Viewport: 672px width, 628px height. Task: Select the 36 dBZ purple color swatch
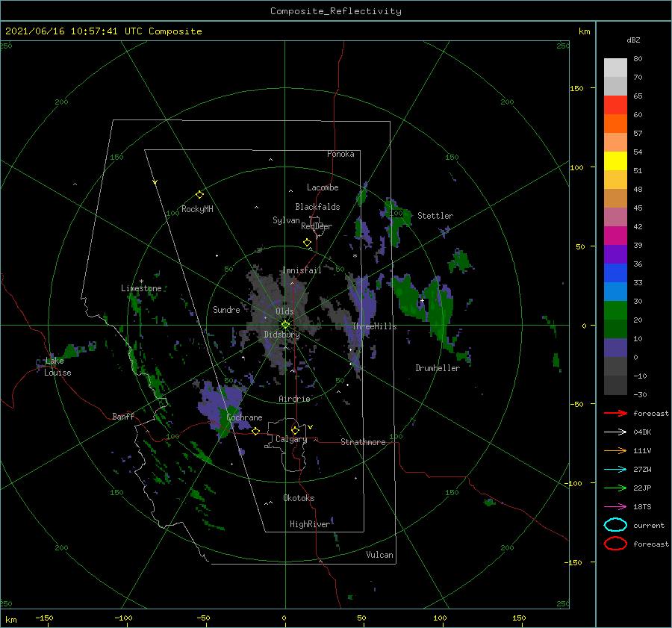615,255
